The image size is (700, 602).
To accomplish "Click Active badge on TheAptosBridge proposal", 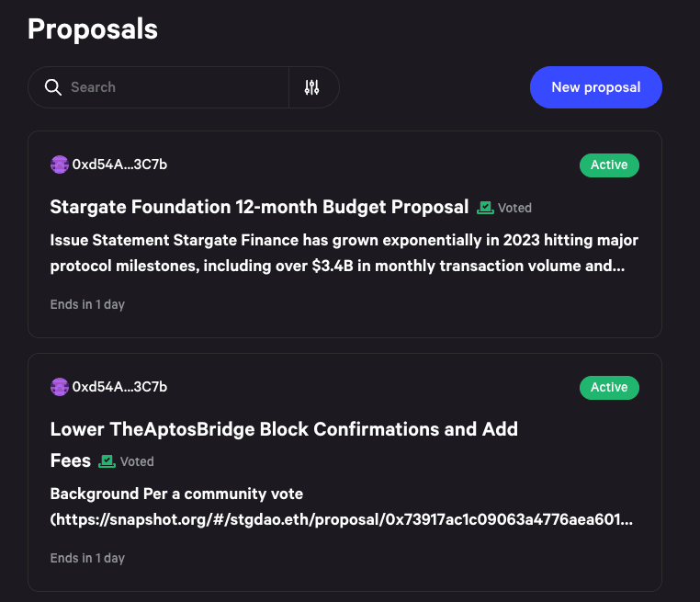I will [609, 387].
